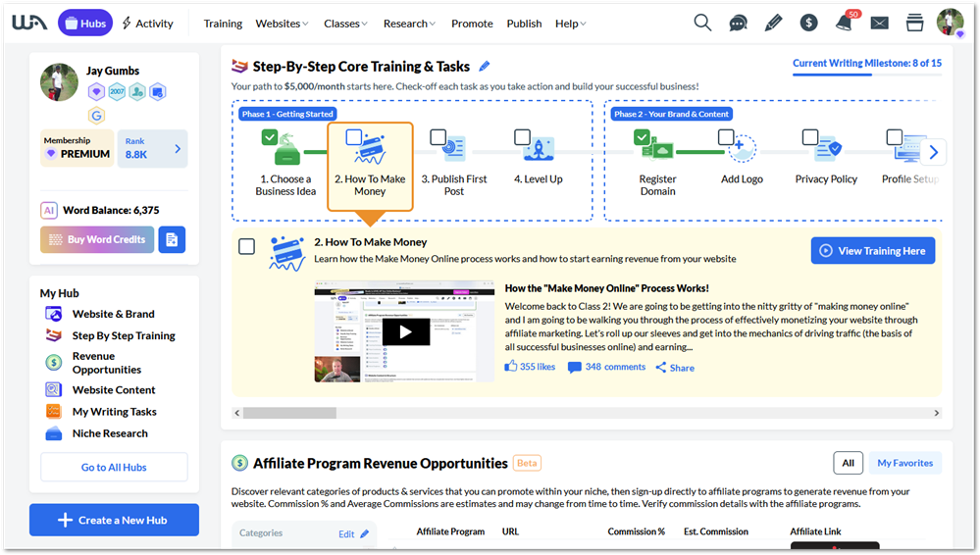980x555 pixels.
Task: Uncheck Choose a Business Idea checkbox
Action: pyautogui.click(x=270, y=137)
